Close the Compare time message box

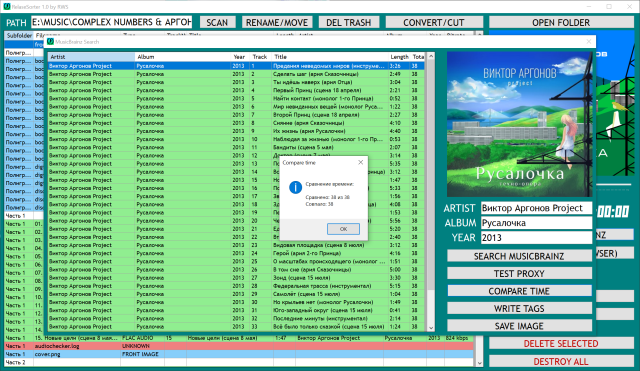click(x=360, y=162)
